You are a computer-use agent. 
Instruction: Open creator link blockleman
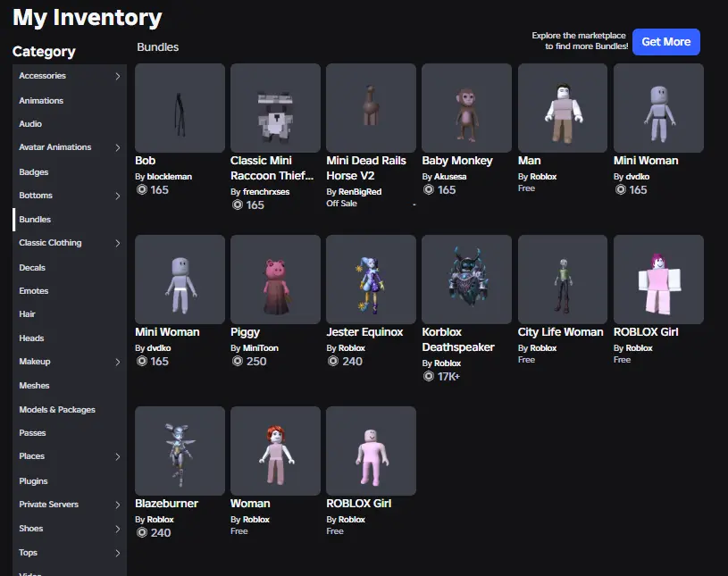(169, 177)
